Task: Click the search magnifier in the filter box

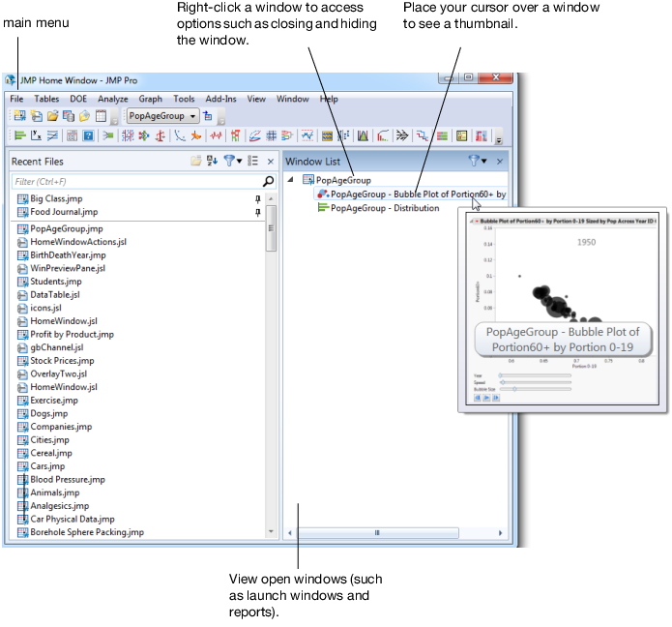Action: (x=268, y=181)
